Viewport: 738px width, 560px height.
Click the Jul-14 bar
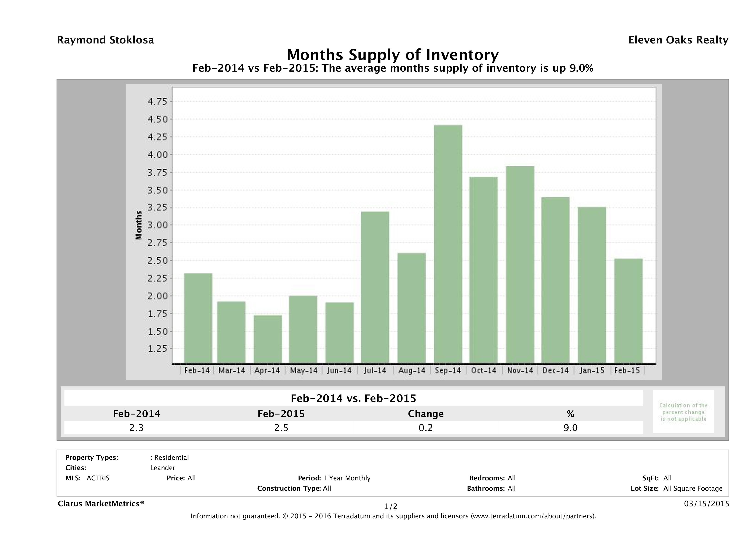[375, 287]
